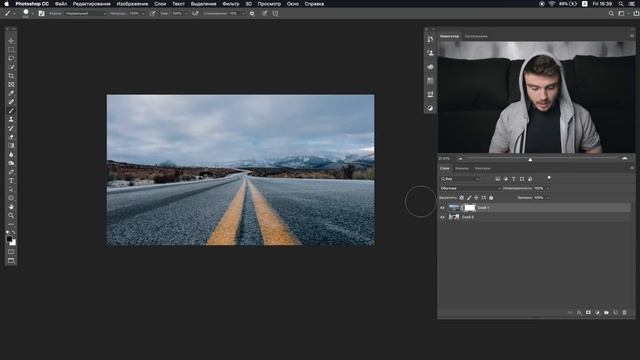This screenshot has height=360, width=640.
Task: Change screen mode at toolbar bottom
Action: [x=11, y=261]
